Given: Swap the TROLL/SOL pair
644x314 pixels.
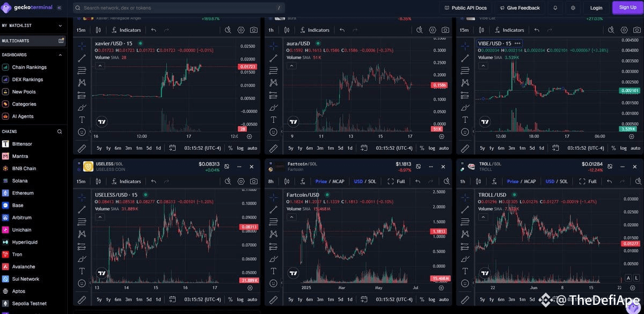Looking at the screenshot, I should click(610, 167).
